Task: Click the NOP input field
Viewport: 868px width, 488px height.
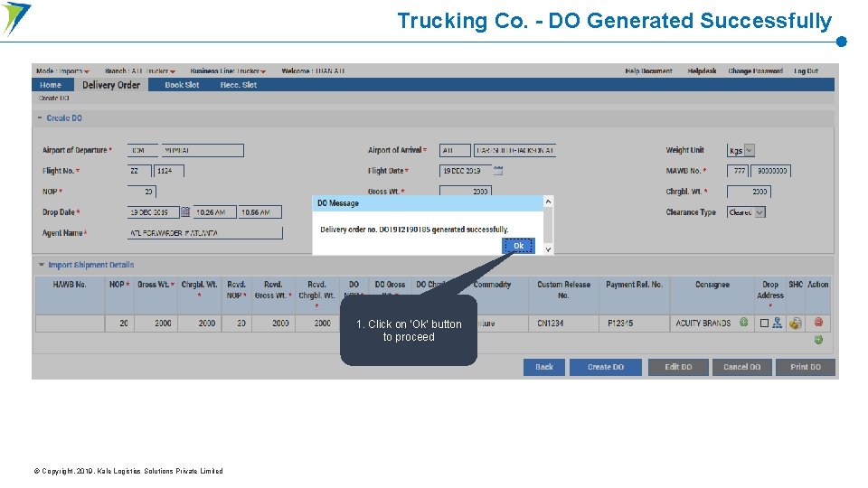Action: [x=142, y=192]
